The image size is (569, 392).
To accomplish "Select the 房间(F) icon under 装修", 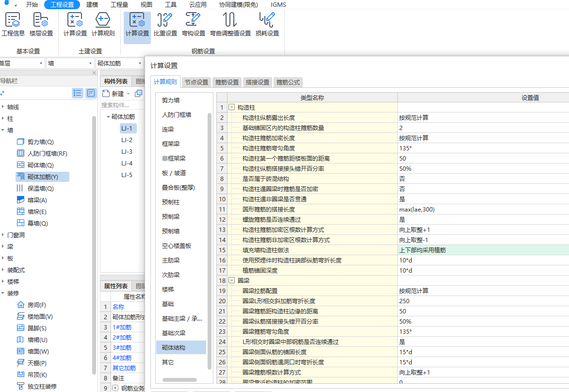I will (21, 305).
